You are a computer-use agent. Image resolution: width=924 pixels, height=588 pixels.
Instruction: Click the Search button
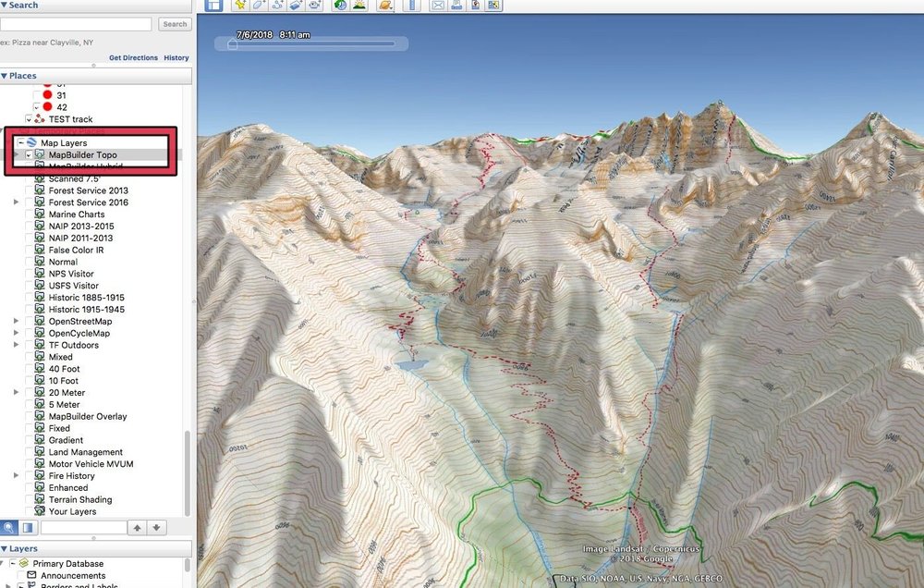coord(175,24)
